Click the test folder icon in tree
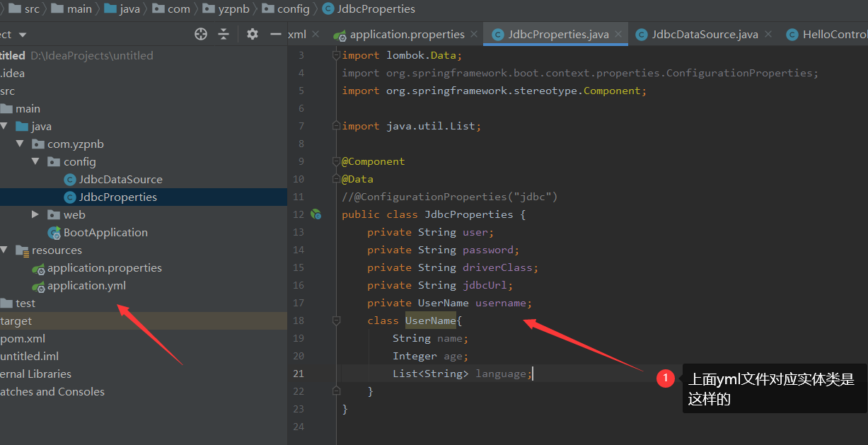Screen dimensions: 868x445 coord(6,304)
